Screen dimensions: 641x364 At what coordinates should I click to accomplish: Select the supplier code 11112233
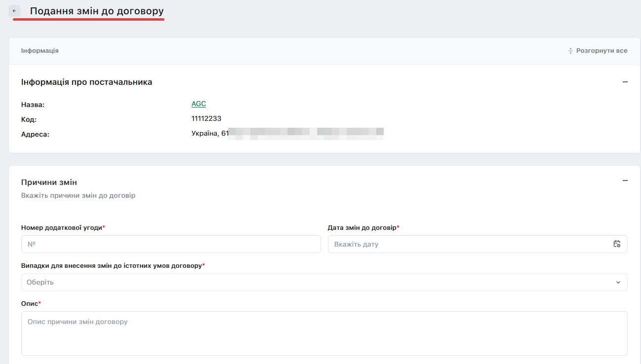pos(206,118)
